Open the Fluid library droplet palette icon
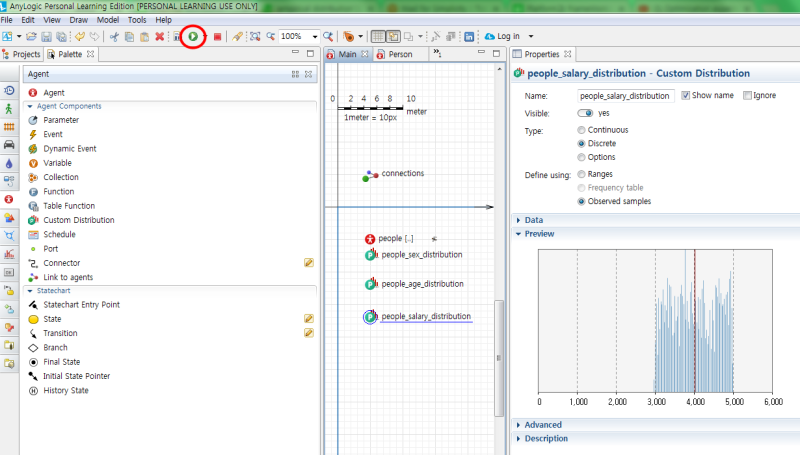The image size is (800, 455). 9,163
